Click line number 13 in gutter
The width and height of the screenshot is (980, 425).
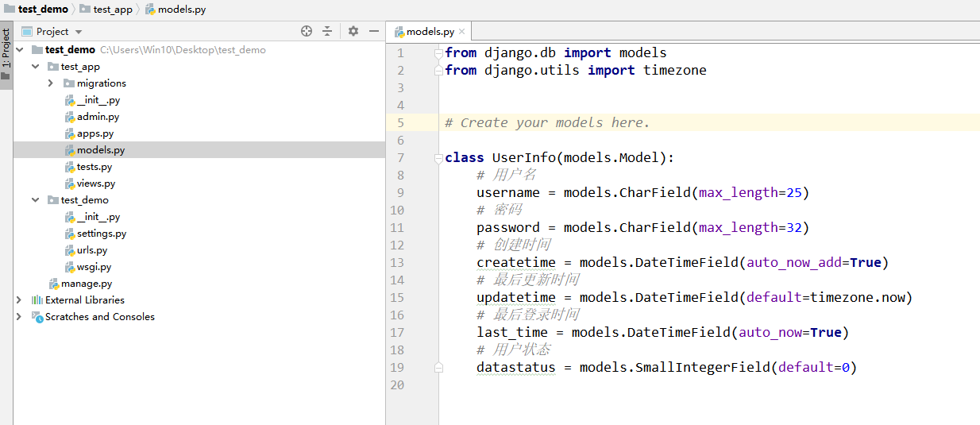[x=397, y=263]
